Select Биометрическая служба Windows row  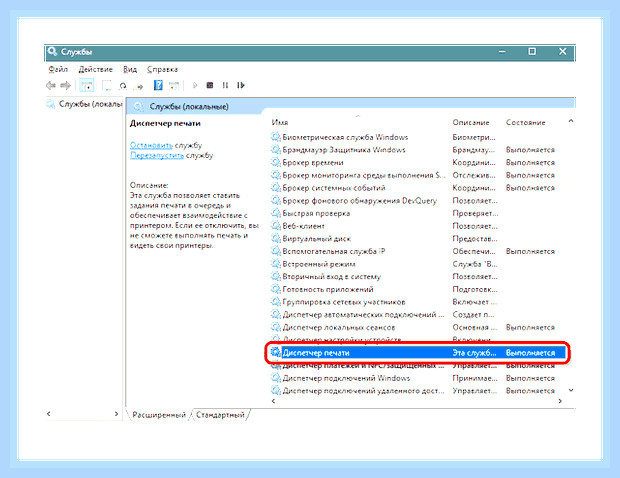tap(418, 137)
